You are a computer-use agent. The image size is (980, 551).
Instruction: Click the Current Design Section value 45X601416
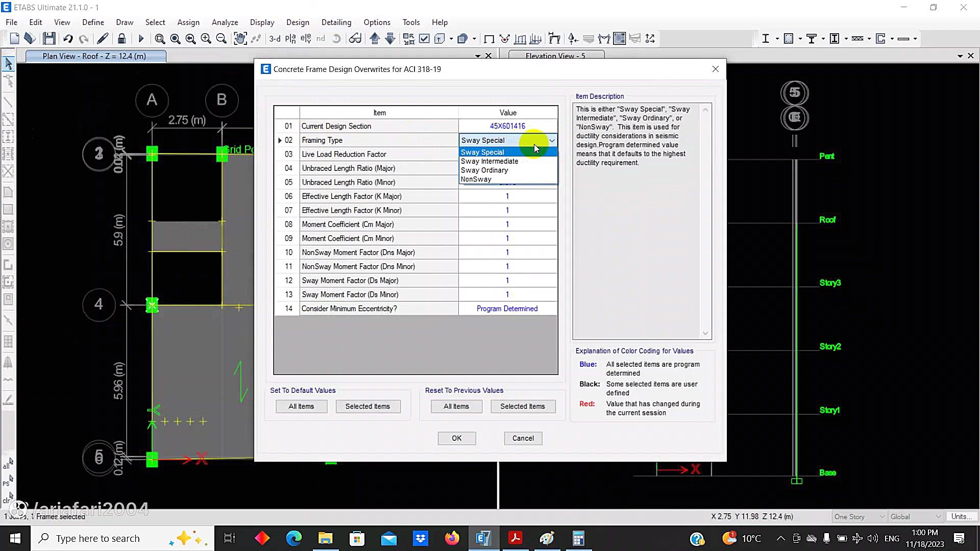tap(507, 126)
